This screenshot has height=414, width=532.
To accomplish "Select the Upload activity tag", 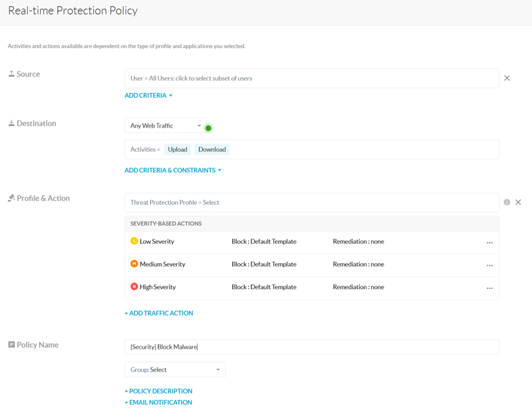I will click(x=178, y=150).
